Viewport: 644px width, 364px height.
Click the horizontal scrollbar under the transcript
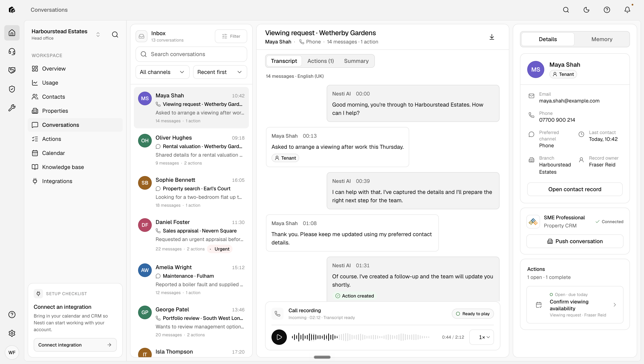tap(322, 357)
